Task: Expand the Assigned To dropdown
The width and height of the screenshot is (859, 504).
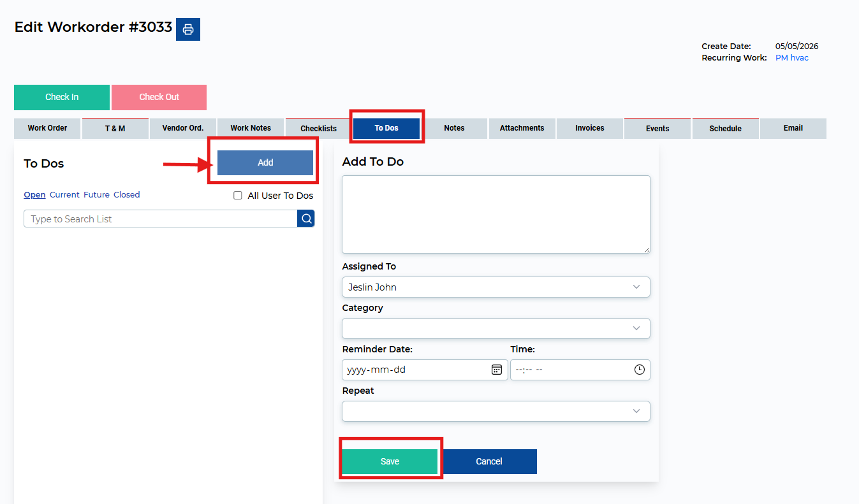Action: coord(496,287)
